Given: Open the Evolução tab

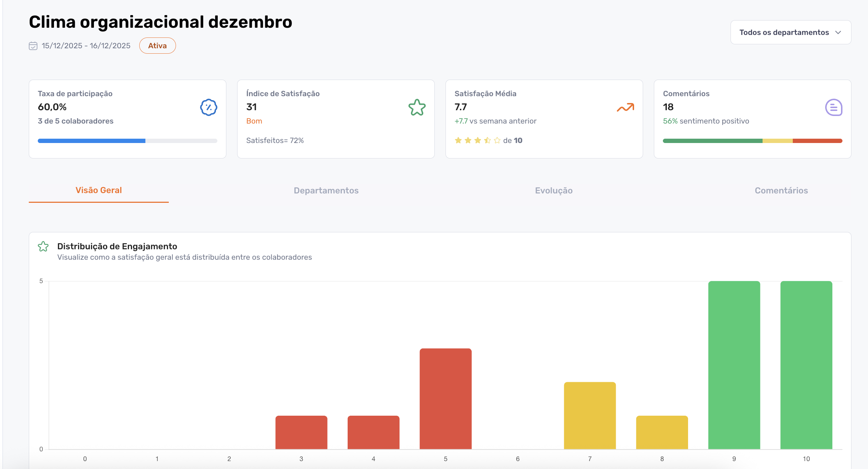Looking at the screenshot, I should [553, 190].
